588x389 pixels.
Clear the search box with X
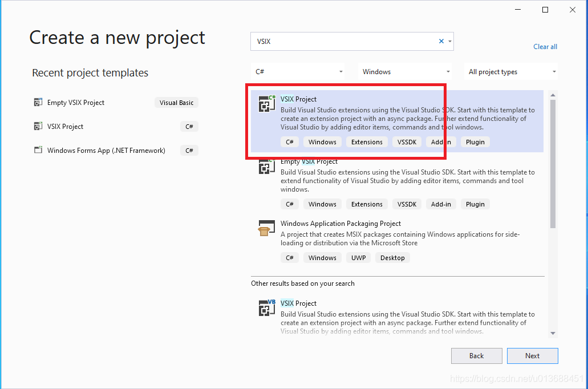coord(441,41)
